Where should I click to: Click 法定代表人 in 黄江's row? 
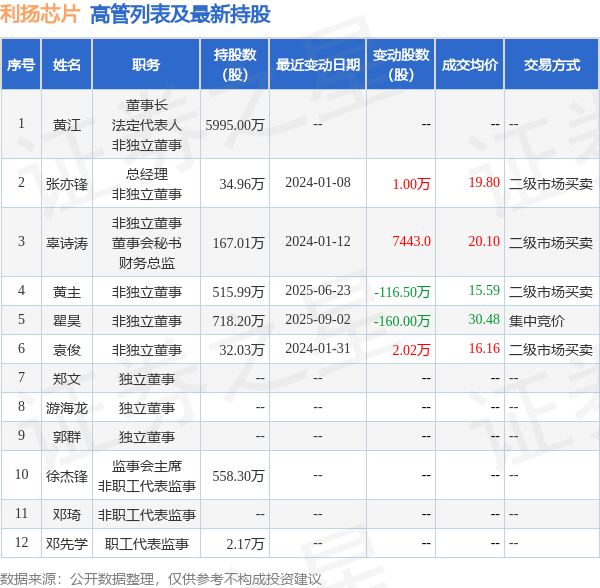[x=147, y=125]
